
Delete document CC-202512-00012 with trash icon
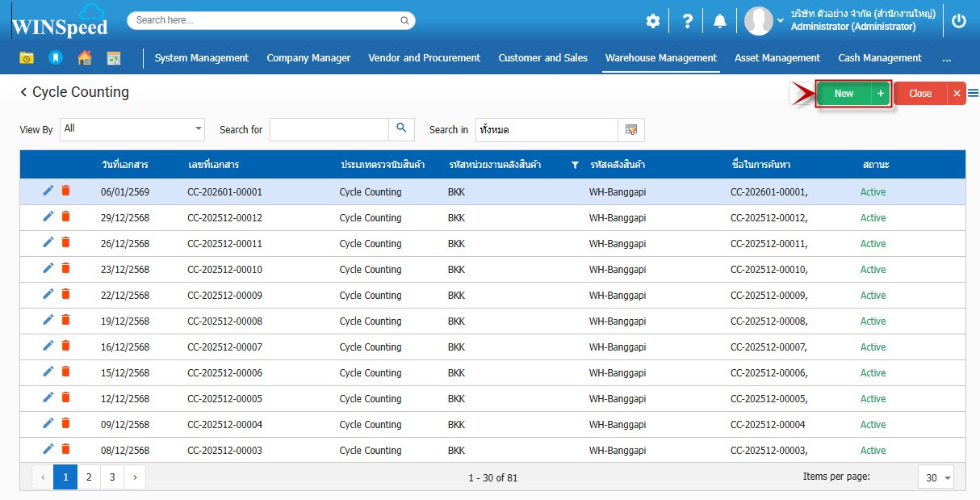[65, 217]
